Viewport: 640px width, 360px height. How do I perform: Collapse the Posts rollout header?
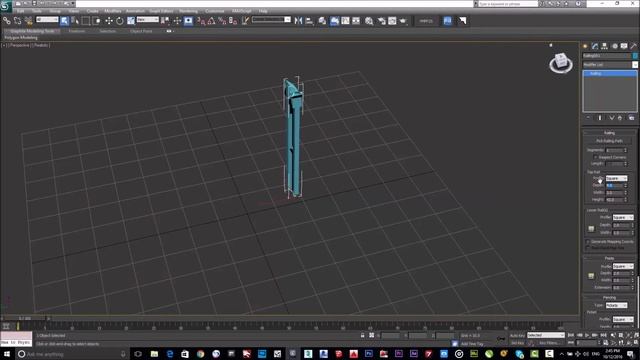[609, 258]
